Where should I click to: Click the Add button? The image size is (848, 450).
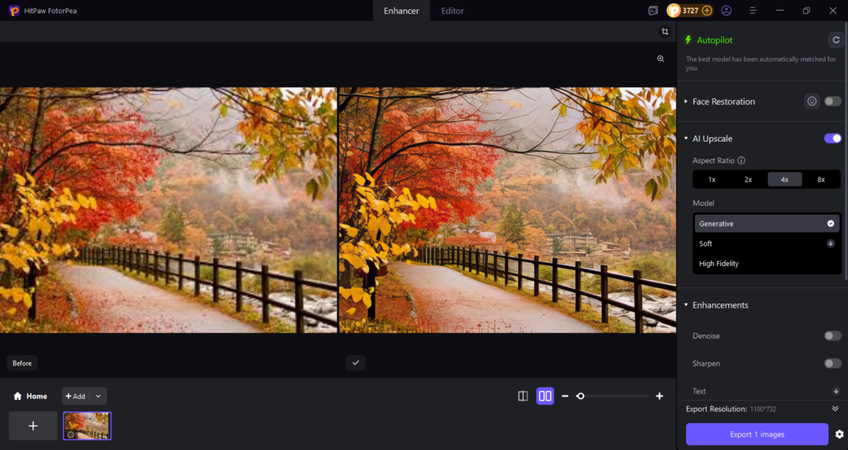(76, 396)
